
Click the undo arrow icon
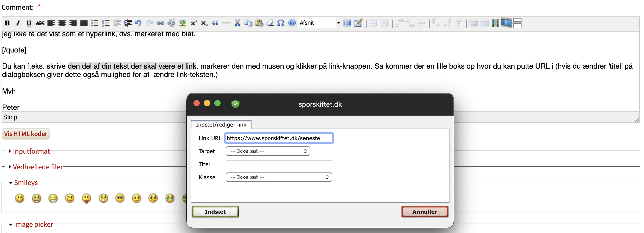click(138, 23)
